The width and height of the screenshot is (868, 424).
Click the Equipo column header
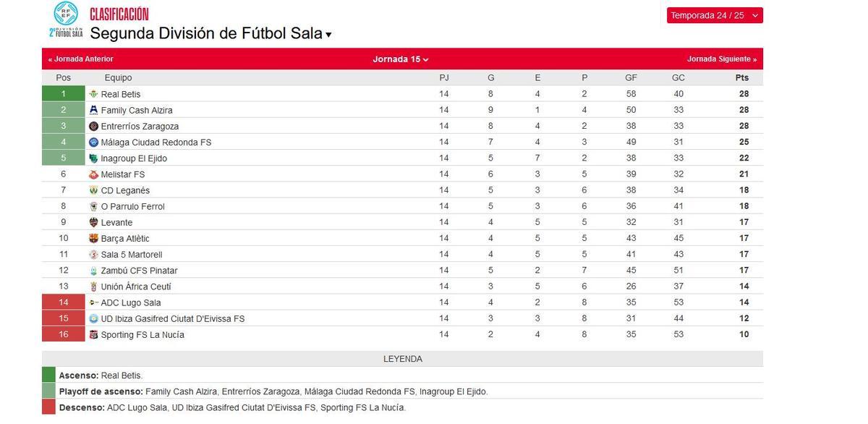coord(119,77)
